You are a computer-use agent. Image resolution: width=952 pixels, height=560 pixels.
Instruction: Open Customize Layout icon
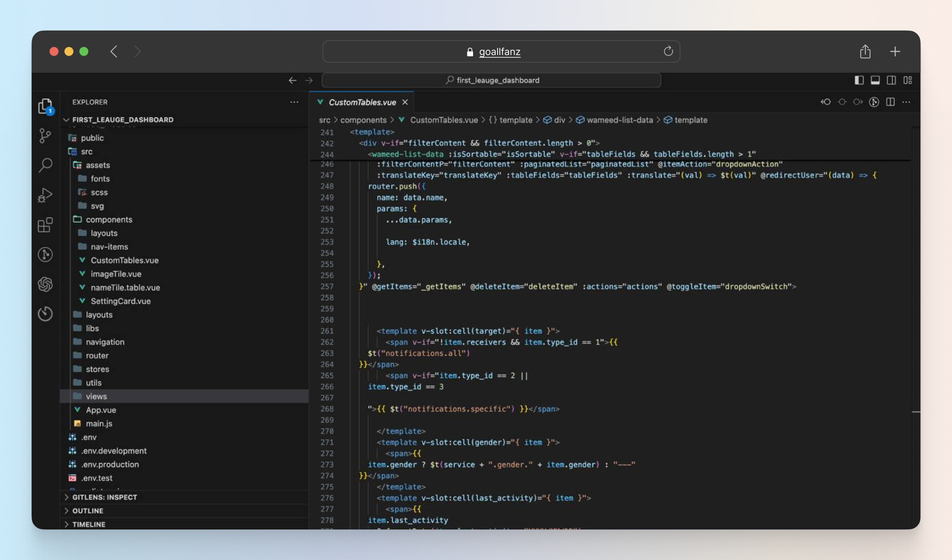click(x=907, y=80)
